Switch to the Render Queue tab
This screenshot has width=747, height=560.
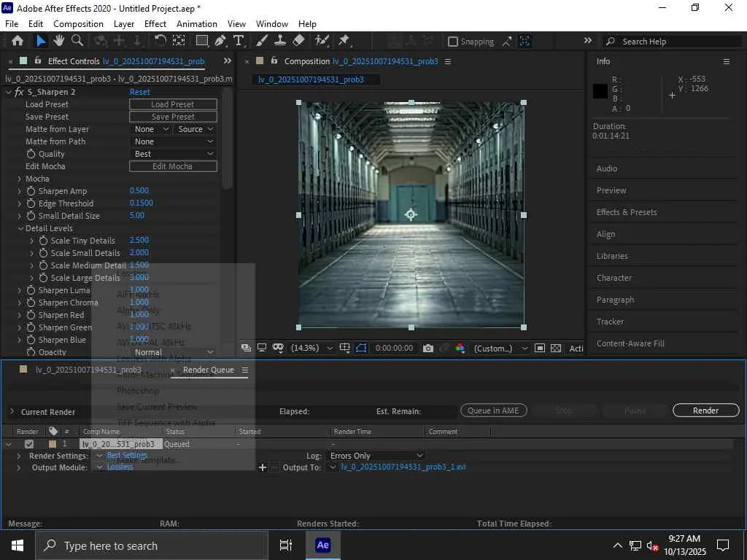click(x=208, y=370)
